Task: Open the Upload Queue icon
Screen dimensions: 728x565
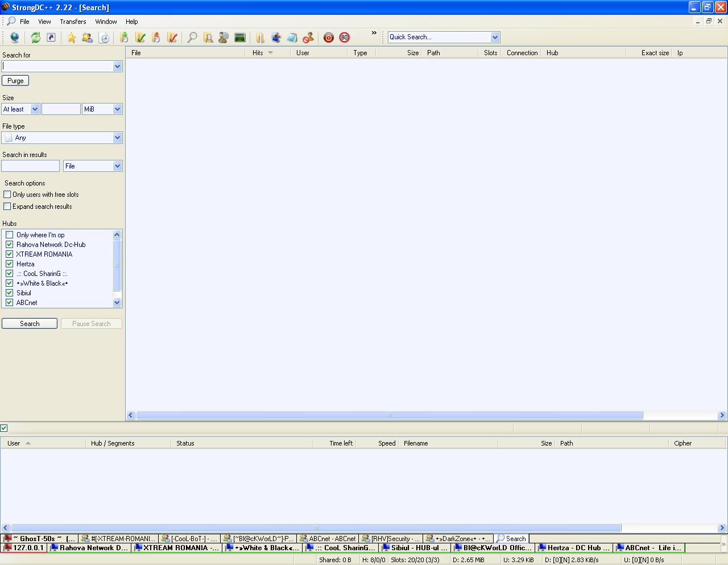Action: click(156, 38)
